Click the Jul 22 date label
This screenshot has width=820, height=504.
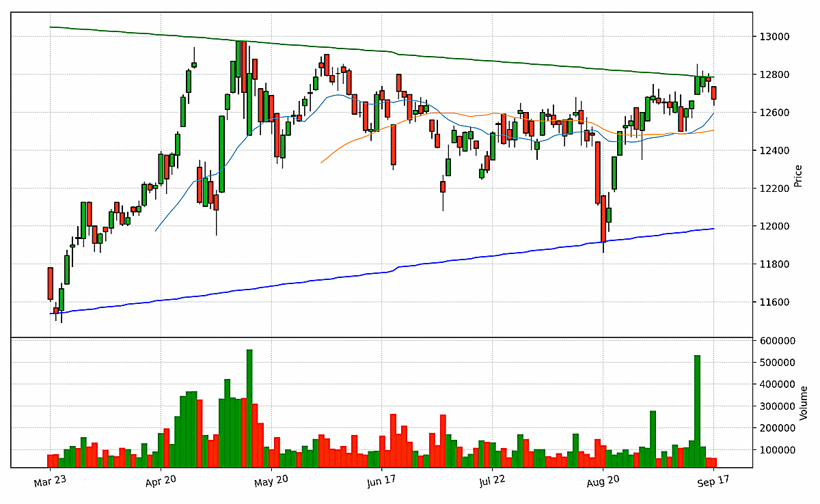493,481
